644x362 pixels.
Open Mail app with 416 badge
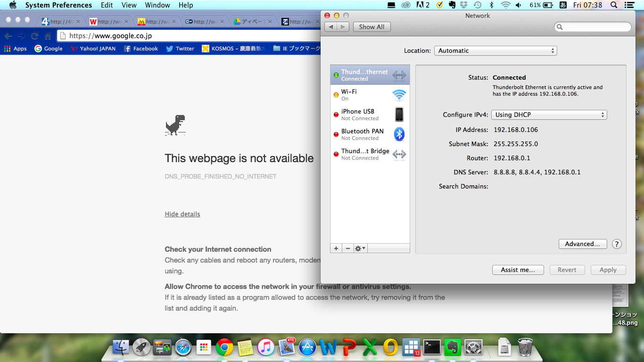tap(287, 347)
